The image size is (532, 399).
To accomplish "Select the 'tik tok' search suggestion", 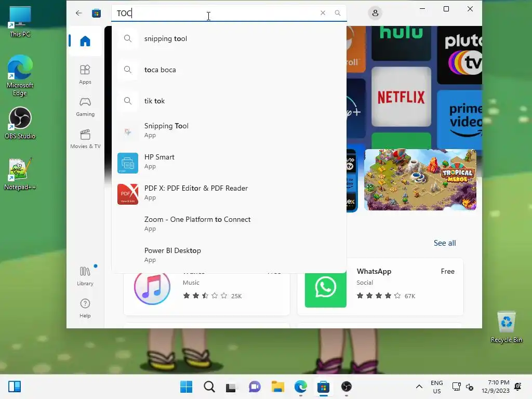I will tap(229, 101).
